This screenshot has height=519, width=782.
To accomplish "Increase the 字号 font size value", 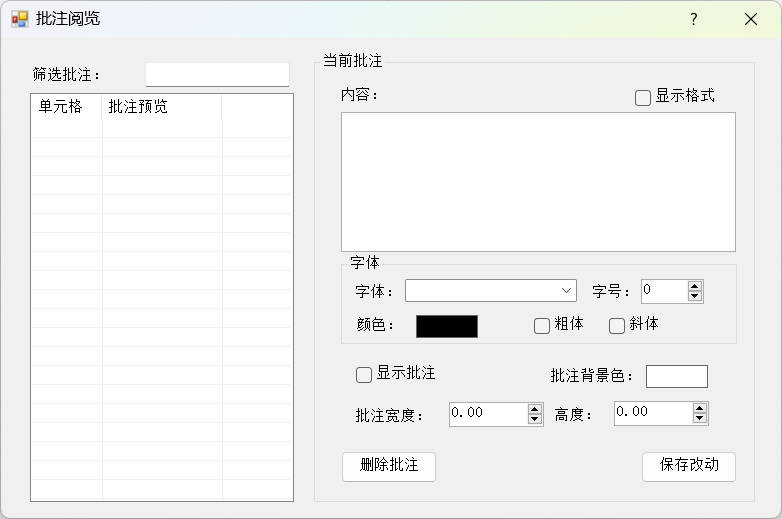I will 695,286.
